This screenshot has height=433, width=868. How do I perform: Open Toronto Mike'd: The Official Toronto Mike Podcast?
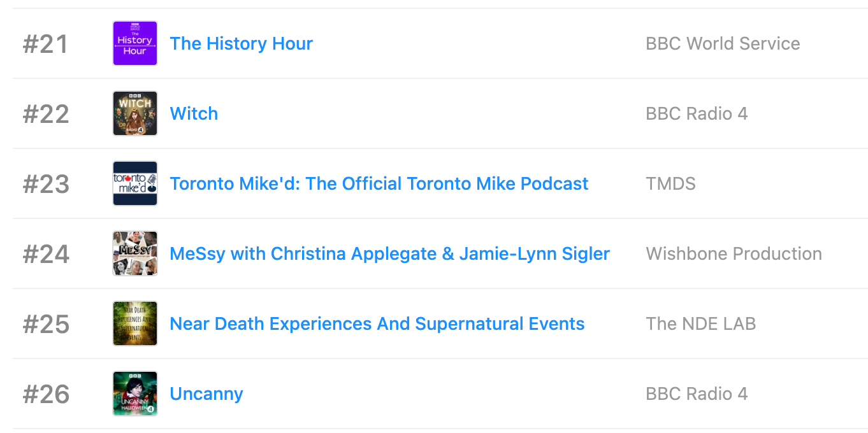click(x=379, y=183)
